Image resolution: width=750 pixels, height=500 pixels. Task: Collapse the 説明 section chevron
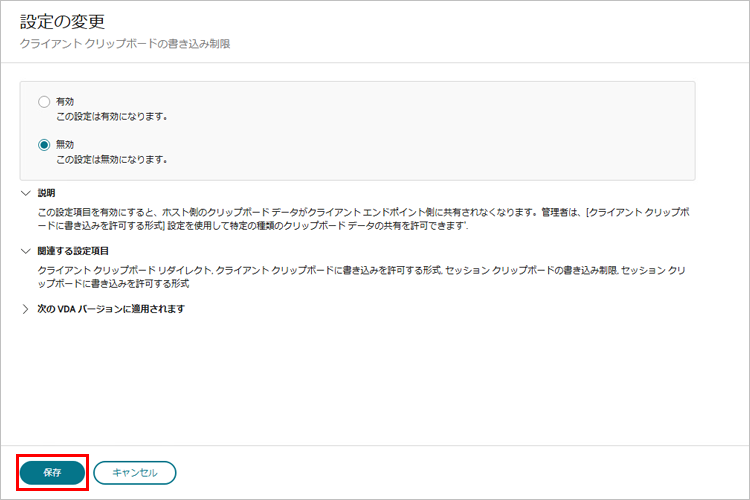(25, 193)
